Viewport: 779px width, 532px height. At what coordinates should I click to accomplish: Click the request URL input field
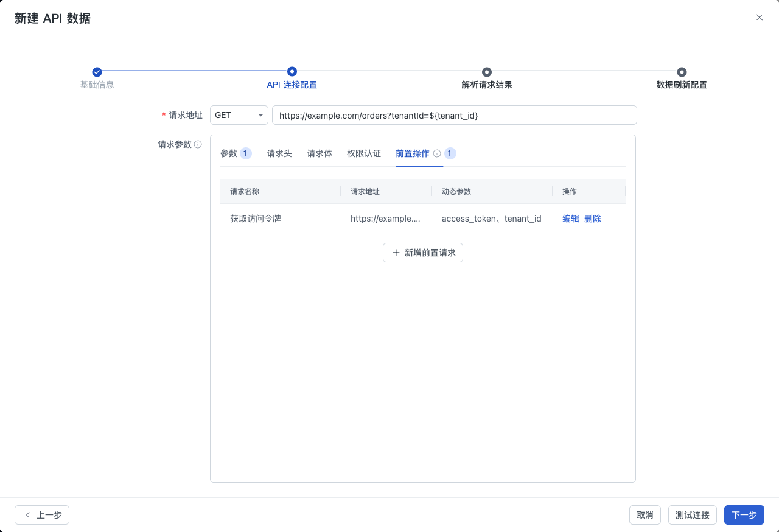tap(455, 115)
